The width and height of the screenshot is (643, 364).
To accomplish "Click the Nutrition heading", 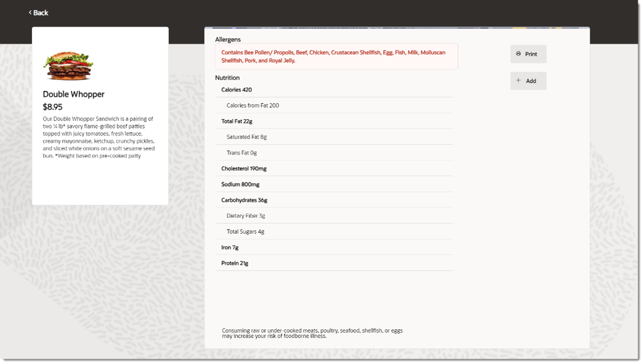I will (227, 78).
